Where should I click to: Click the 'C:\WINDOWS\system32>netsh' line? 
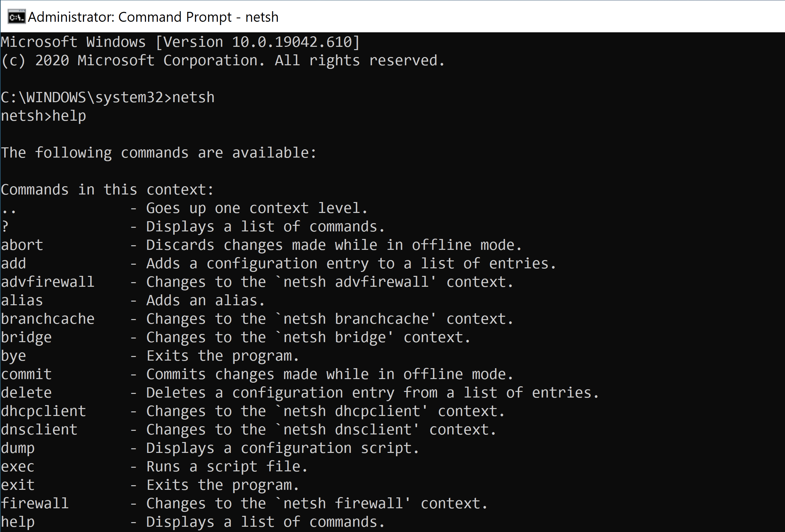(107, 98)
